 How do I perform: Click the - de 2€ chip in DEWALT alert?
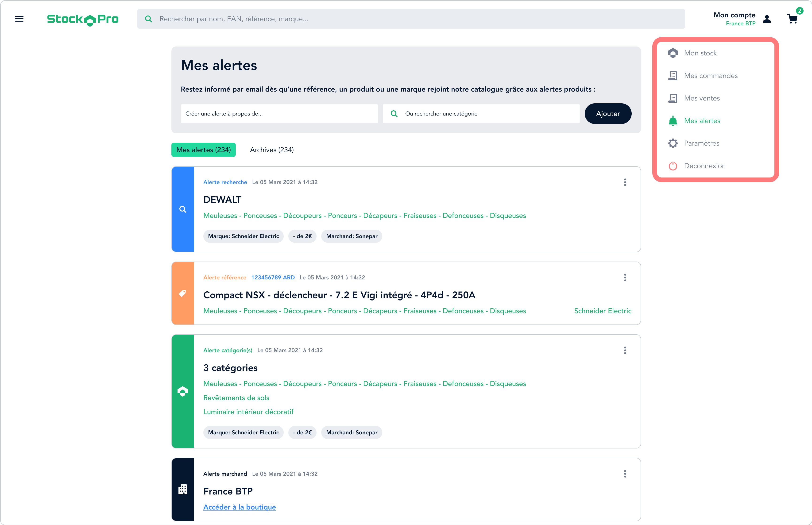coord(302,236)
